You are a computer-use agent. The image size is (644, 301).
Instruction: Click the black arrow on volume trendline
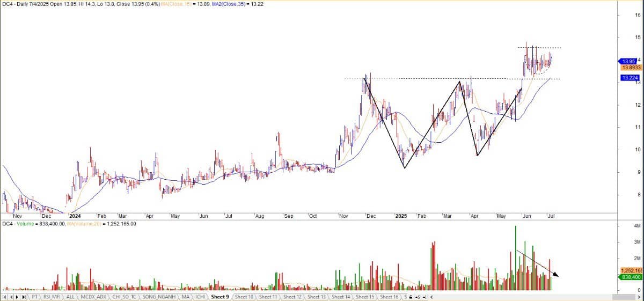point(555,275)
